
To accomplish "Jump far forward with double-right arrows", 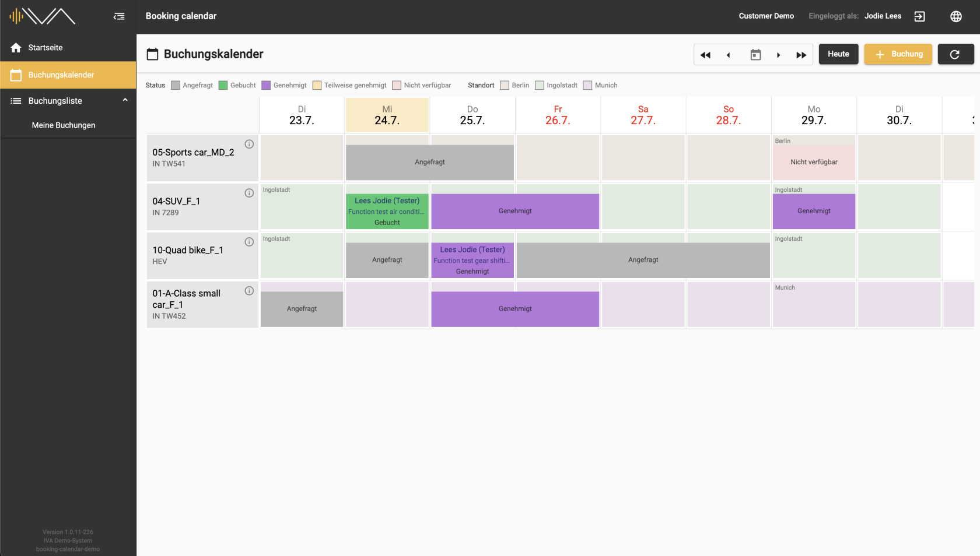I will click(801, 55).
